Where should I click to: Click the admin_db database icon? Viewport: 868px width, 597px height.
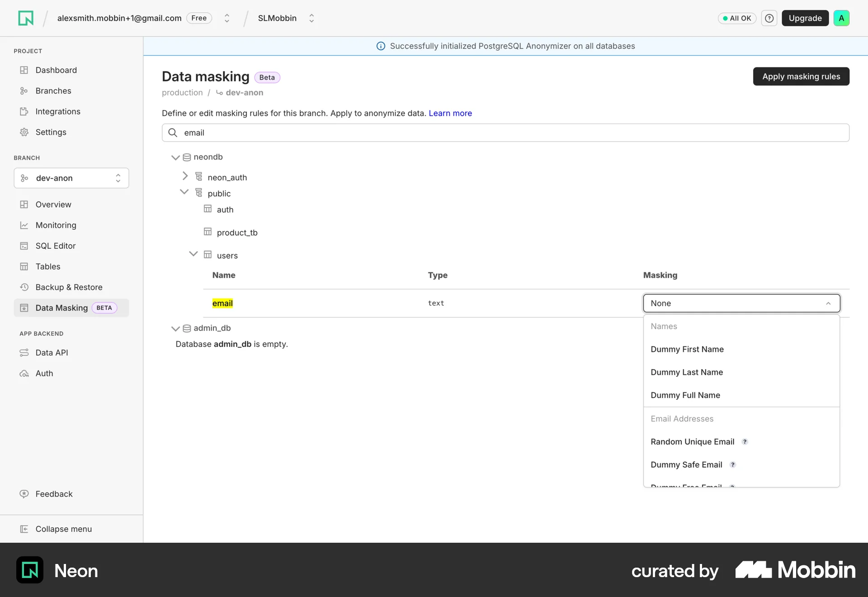coord(187,328)
